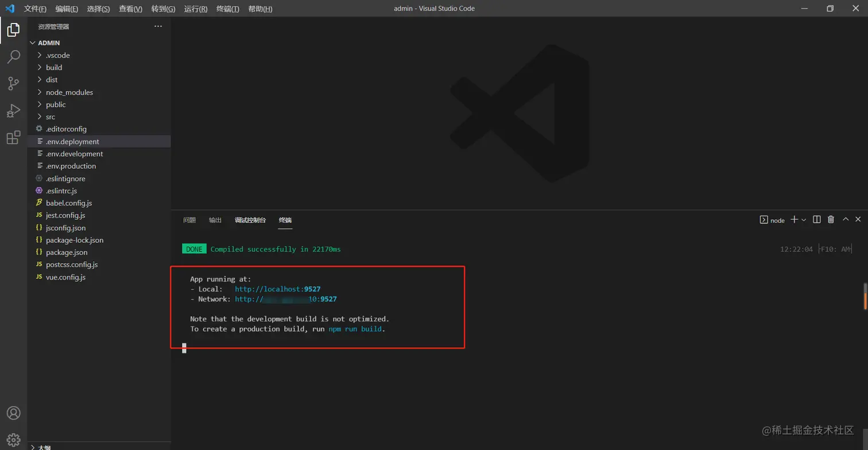Viewport: 868px width, 450px height.
Task: Click the VS Code logo in title bar
Action: (10, 8)
